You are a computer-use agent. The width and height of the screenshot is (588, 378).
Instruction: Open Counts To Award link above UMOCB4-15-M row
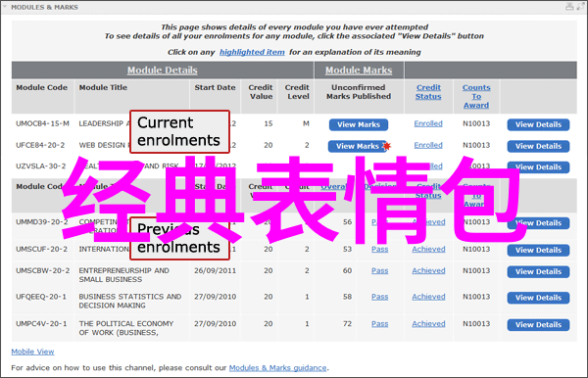(x=476, y=96)
